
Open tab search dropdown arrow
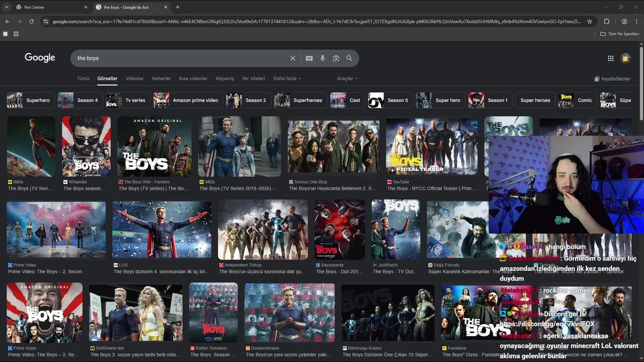coord(7,7)
